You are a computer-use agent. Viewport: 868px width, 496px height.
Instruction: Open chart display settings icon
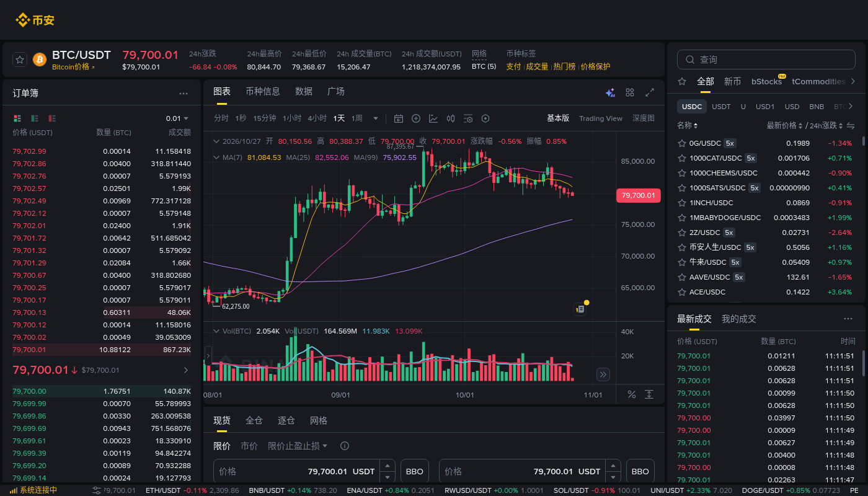pyautogui.click(x=468, y=118)
